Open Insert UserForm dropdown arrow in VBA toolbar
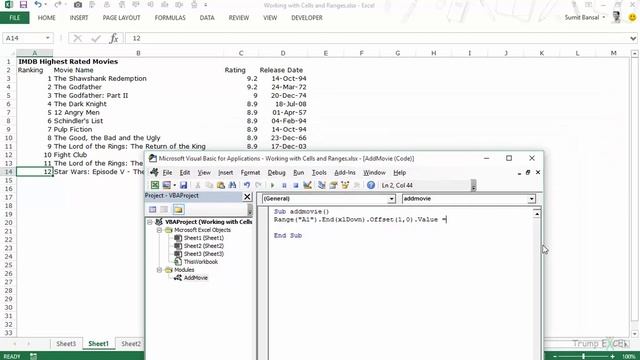 [x=174, y=185]
